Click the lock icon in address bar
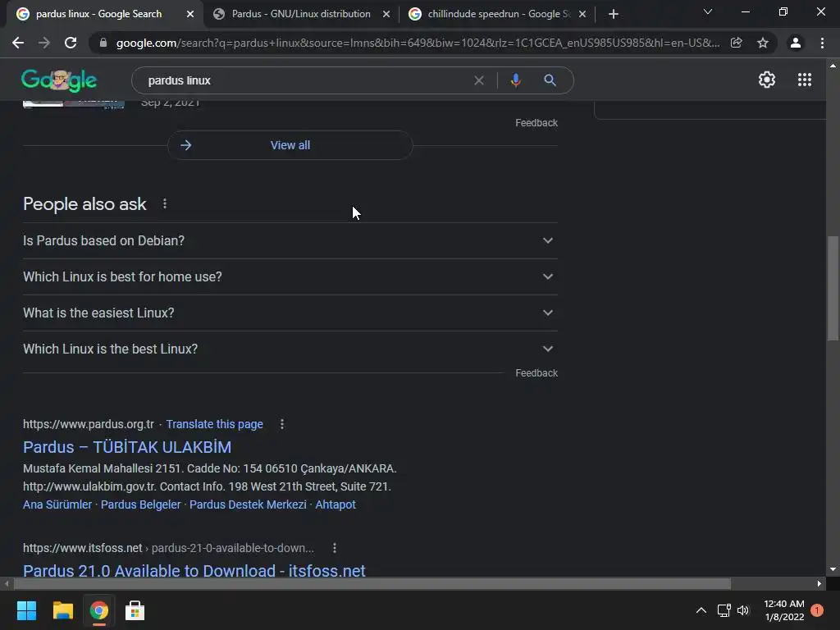The image size is (840, 630). pos(103,43)
